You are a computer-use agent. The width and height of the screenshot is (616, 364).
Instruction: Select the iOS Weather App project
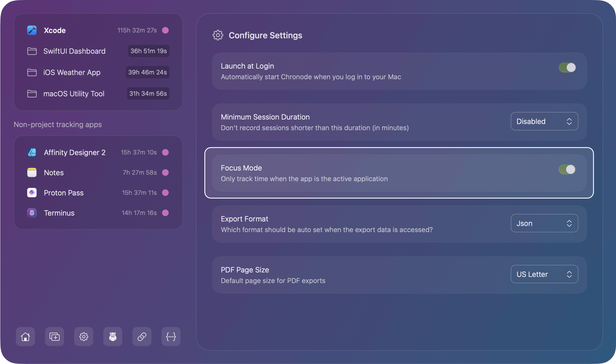point(72,73)
